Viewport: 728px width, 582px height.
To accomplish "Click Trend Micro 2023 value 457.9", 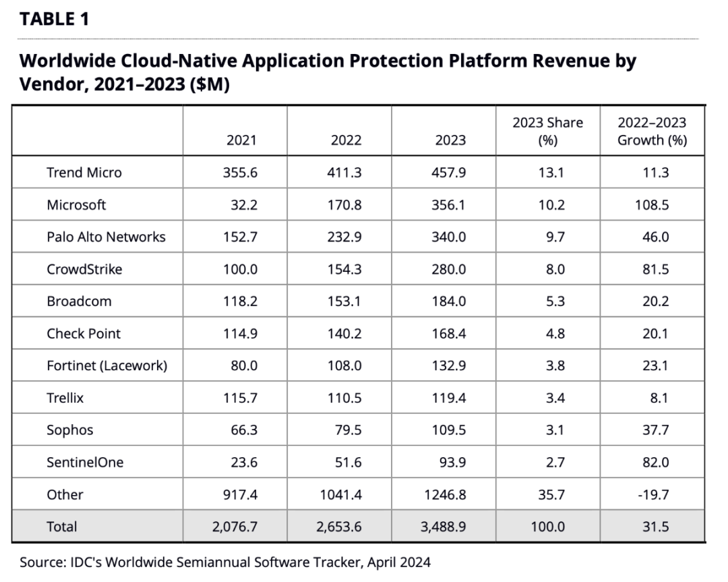I will tap(448, 173).
